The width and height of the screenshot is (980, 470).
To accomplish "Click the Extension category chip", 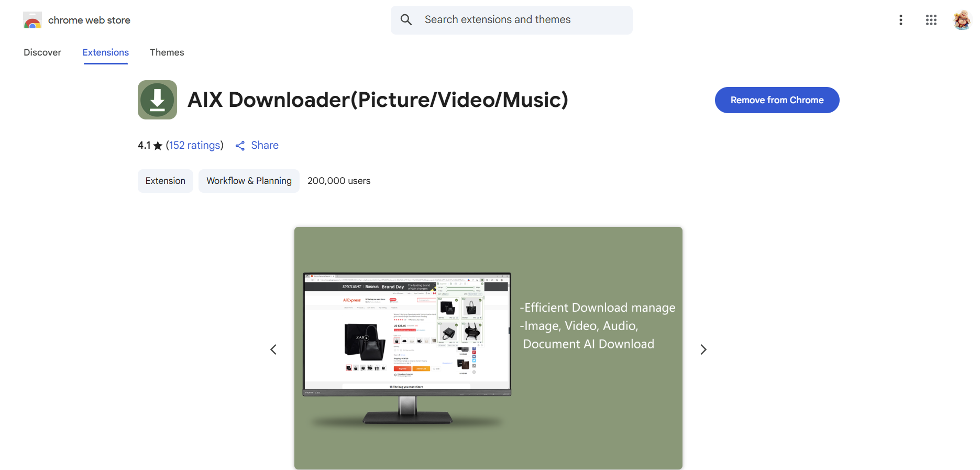I will (x=165, y=181).
